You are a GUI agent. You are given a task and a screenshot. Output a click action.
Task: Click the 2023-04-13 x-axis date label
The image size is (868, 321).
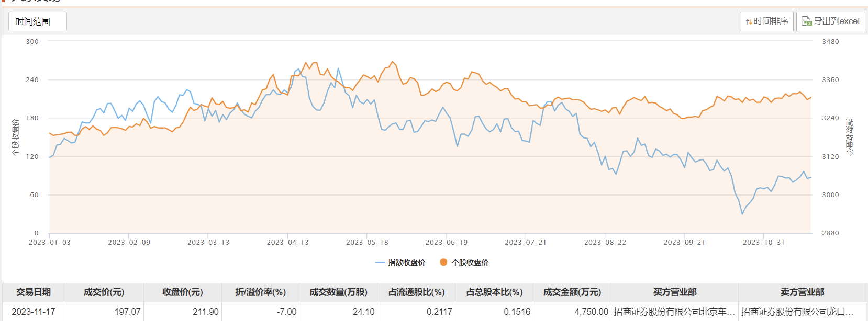pyautogui.click(x=287, y=243)
